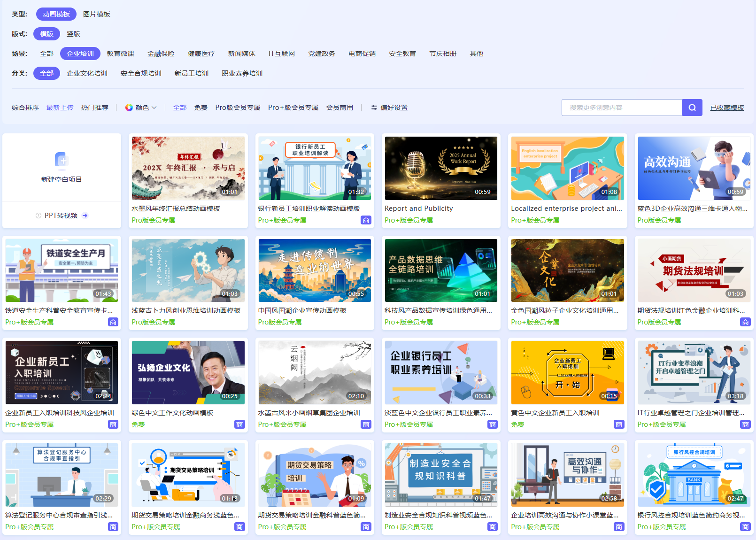Select the 金融保险 scene tab
Screen dimensions: 756x540
coord(161,54)
